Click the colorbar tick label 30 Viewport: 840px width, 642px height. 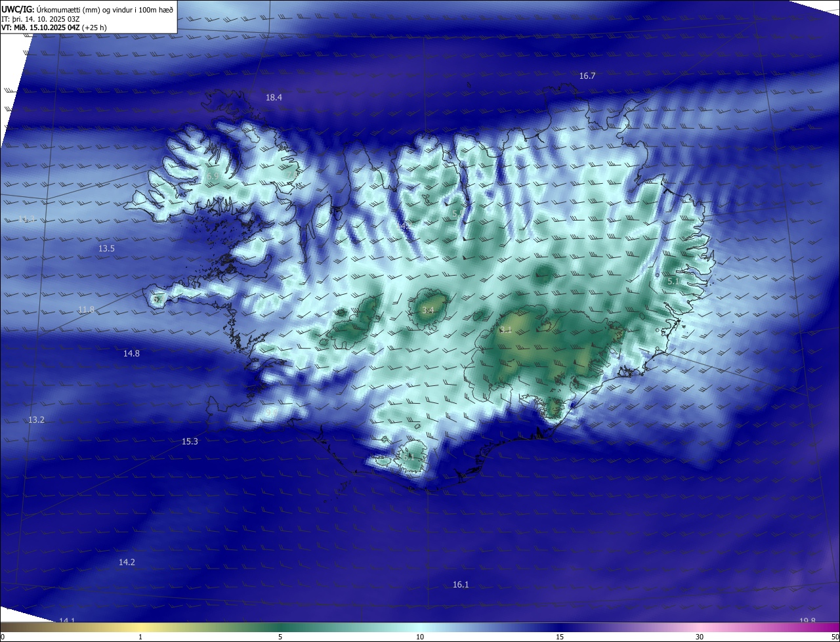click(700, 637)
